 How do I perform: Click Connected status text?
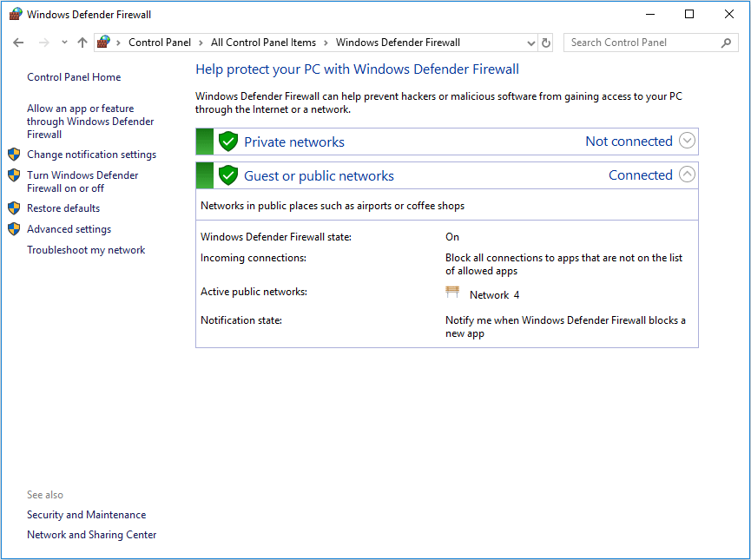click(641, 175)
